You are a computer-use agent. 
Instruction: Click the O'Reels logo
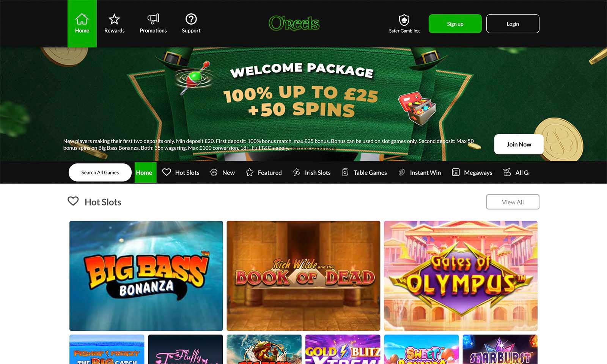(x=294, y=24)
